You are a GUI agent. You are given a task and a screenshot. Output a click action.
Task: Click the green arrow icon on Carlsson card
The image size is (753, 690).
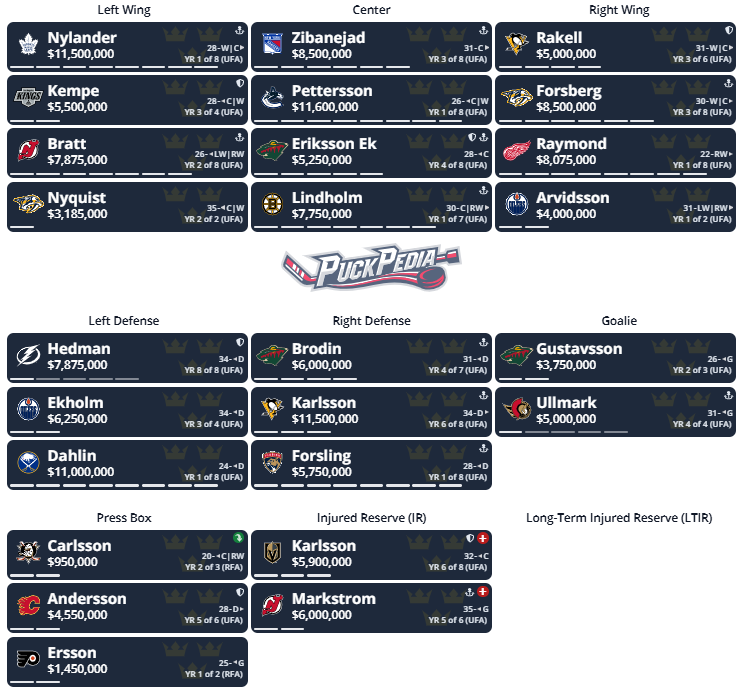(238, 538)
